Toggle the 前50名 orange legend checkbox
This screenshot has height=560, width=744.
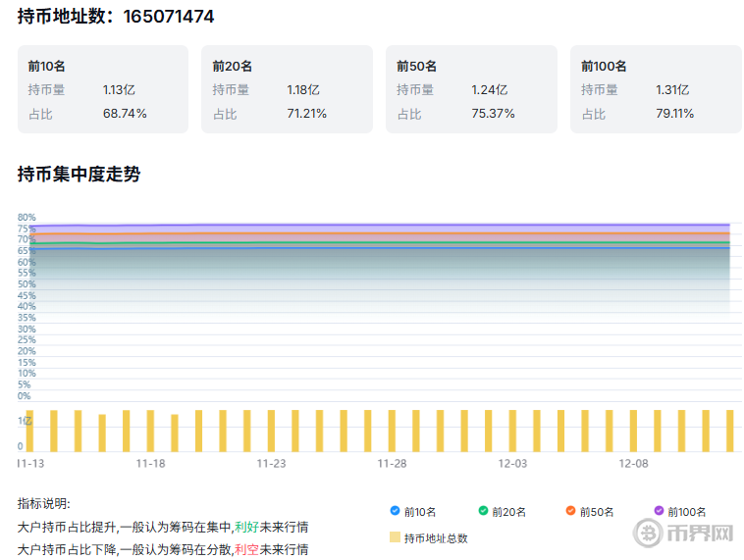pyautogui.click(x=570, y=510)
